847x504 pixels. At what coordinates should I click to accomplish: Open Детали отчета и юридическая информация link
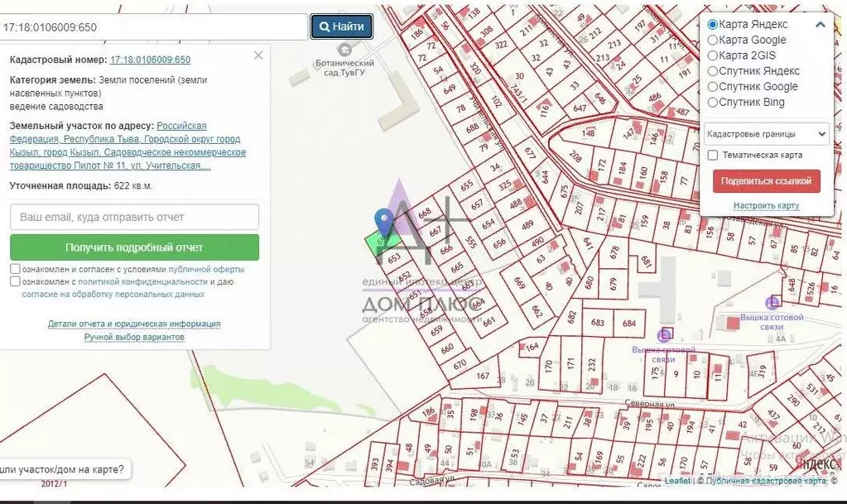[134, 324]
